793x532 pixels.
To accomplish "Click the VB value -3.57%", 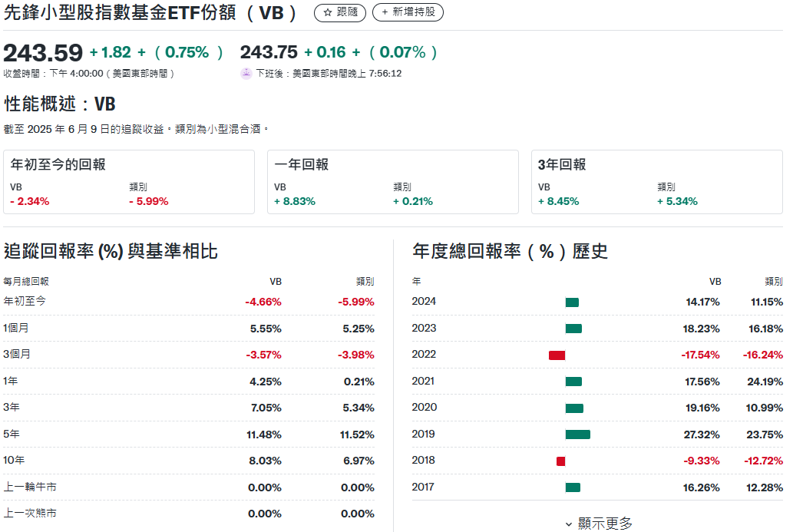I will [263, 355].
